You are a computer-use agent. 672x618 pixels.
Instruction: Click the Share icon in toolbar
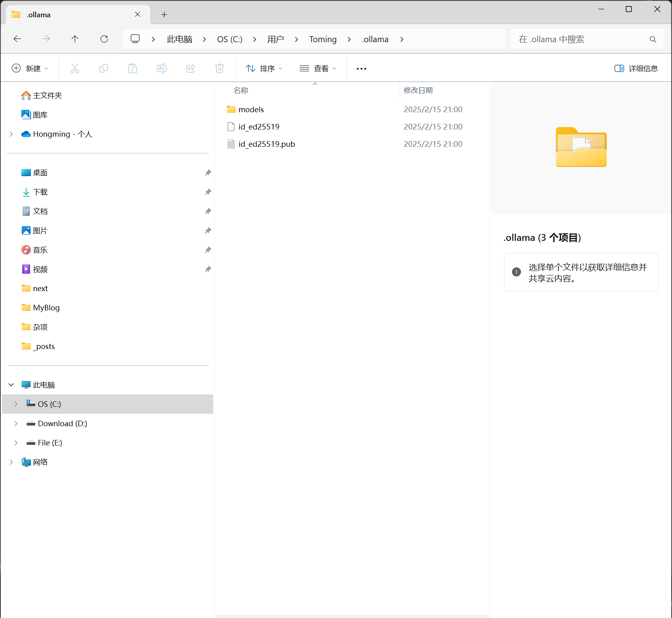click(191, 68)
